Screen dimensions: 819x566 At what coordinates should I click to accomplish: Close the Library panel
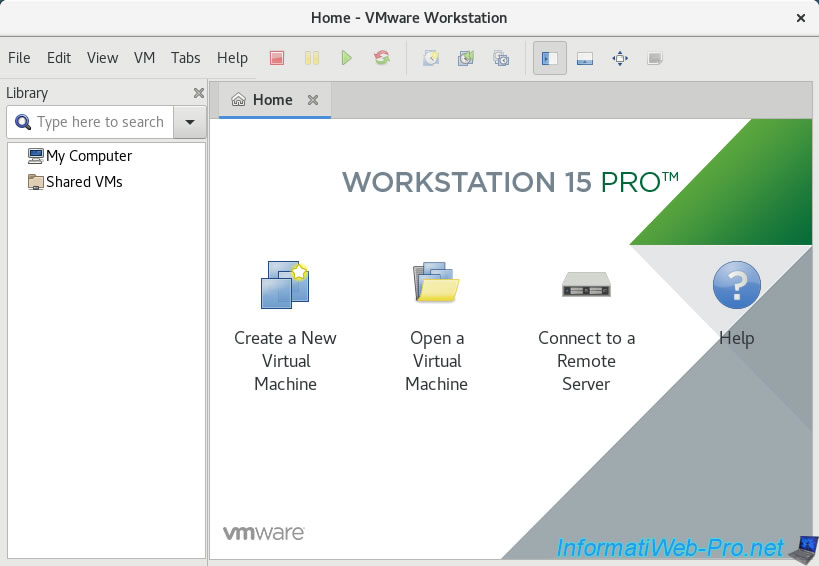tap(198, 93)
